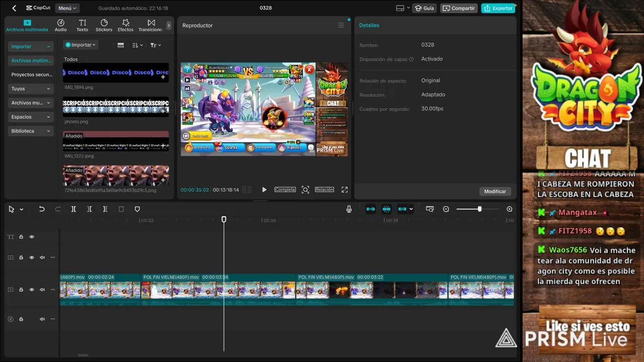Image resolution: width=644 pixels, height=362 pixels.
Task: Expand the Tuyos section
Action: tap(30, 88)
